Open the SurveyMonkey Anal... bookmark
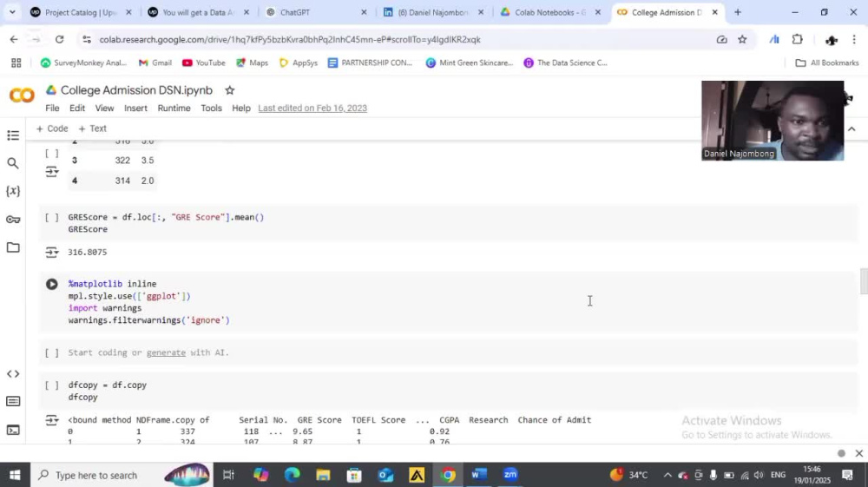This screenshot has height=487, width=868. pyautogui.click(x=83, y=63)
